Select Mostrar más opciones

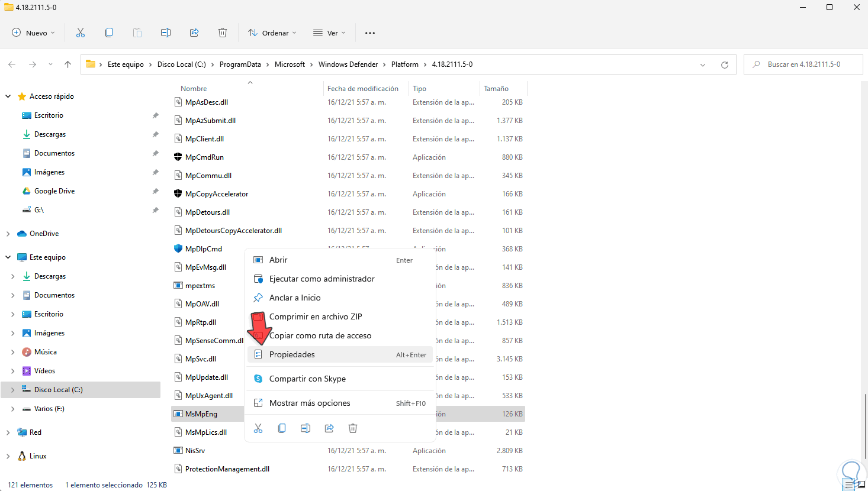(x=339, y=403)
